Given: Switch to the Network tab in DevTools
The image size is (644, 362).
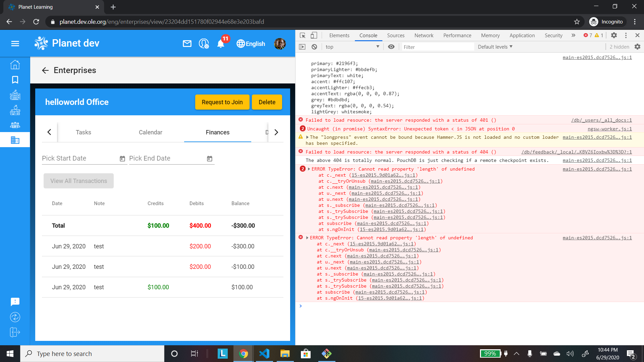Looking at the screenshot, I should point(424,35).
